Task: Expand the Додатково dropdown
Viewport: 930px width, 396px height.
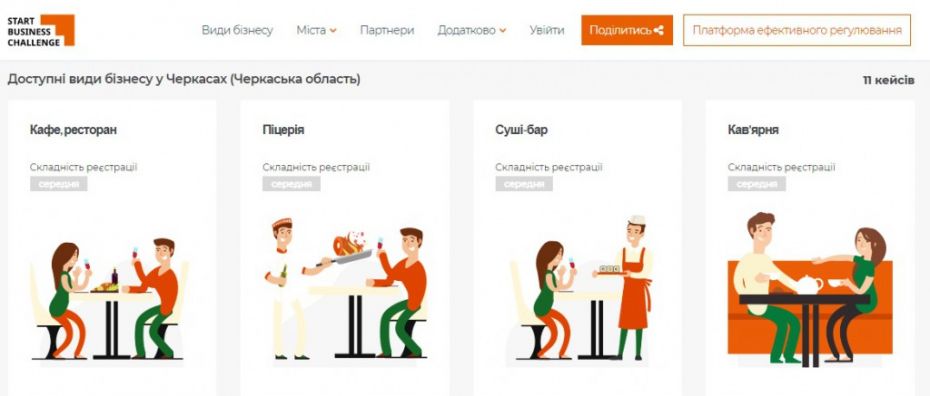Action: (x=472, y=30)
